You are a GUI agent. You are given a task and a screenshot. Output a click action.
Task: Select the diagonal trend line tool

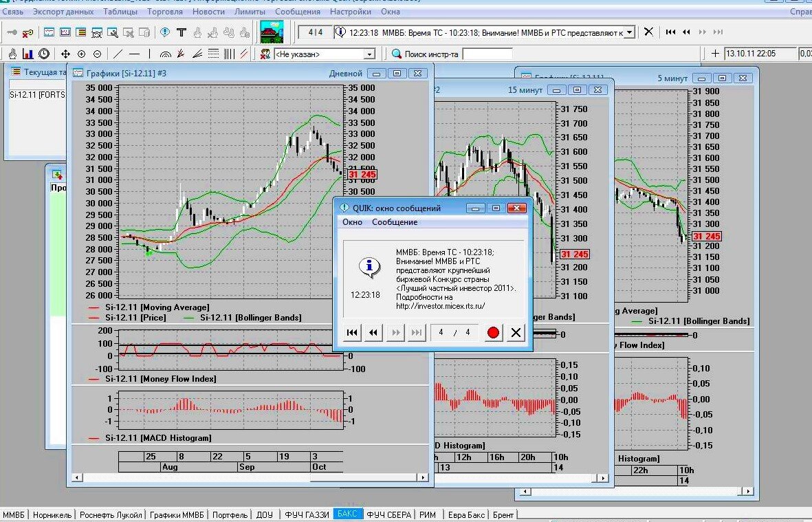[118, 54]
